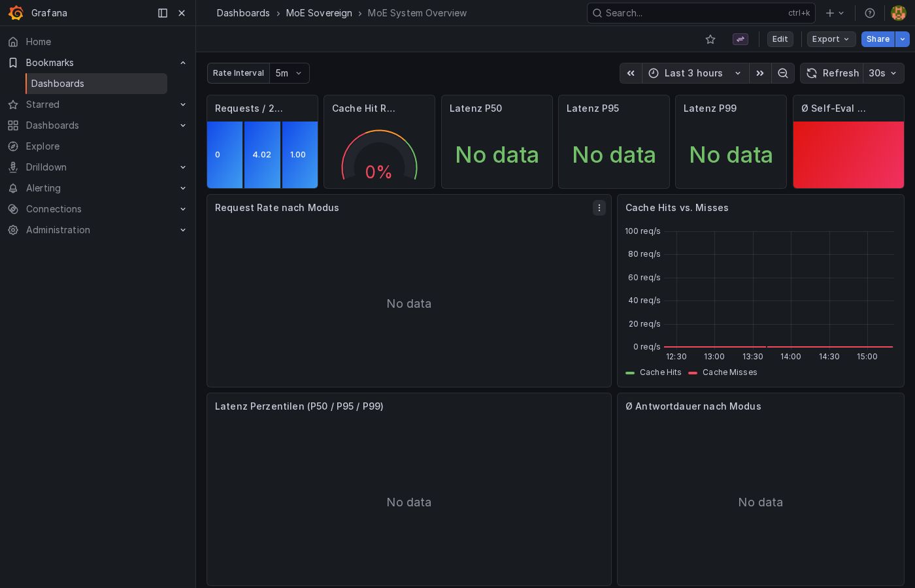The height and width of the screenshot is (588, 915).
Task: Click the blue Share button
Action: tap(878, 39)
